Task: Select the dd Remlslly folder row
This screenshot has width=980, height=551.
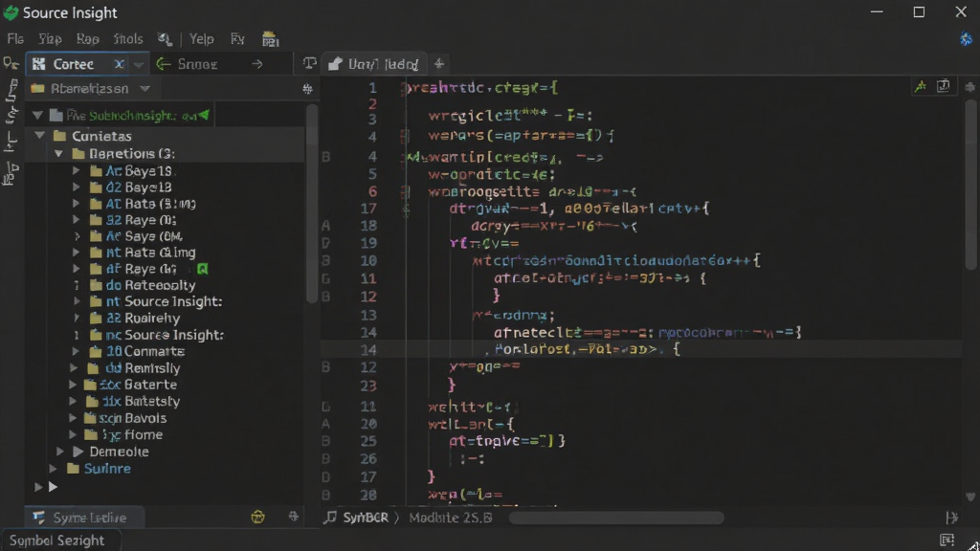Action: click(x=165, y=368)
